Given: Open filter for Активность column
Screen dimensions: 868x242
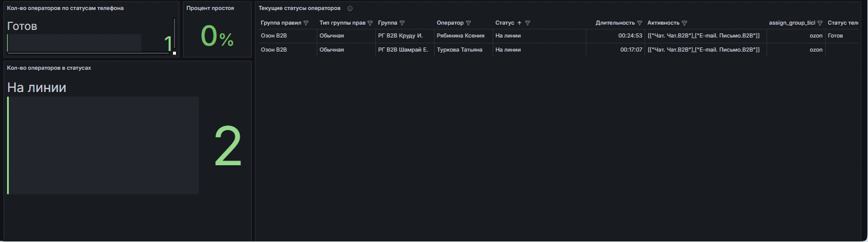Looking at the screenshot, I should click(x=684, y=23).
